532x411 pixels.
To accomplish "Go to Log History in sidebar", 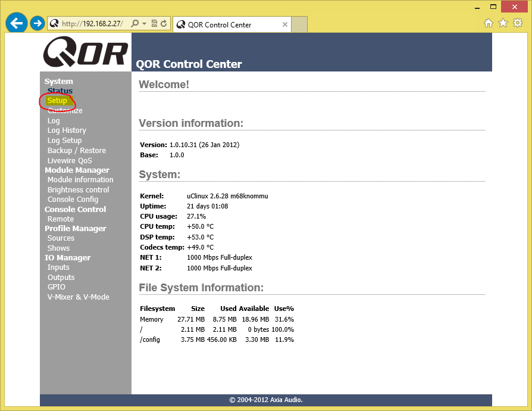I will tap(67, 130).
